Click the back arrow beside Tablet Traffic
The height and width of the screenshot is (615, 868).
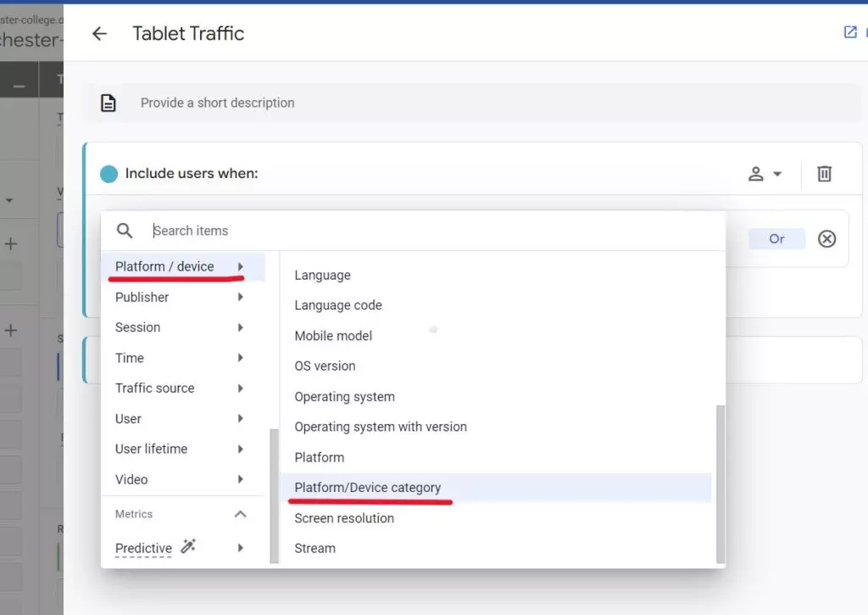tap(99, 34)
